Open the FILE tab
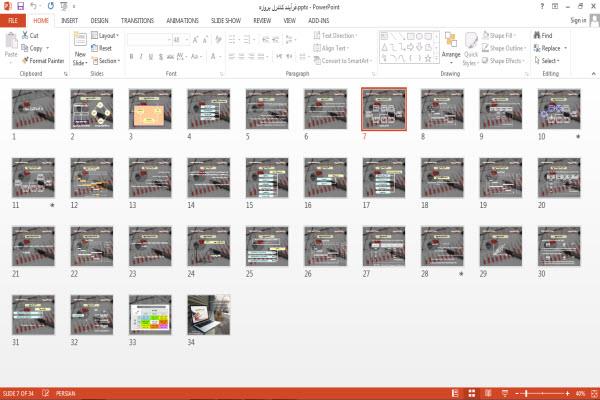The image size is (600, 400). (x=13, y=20)
